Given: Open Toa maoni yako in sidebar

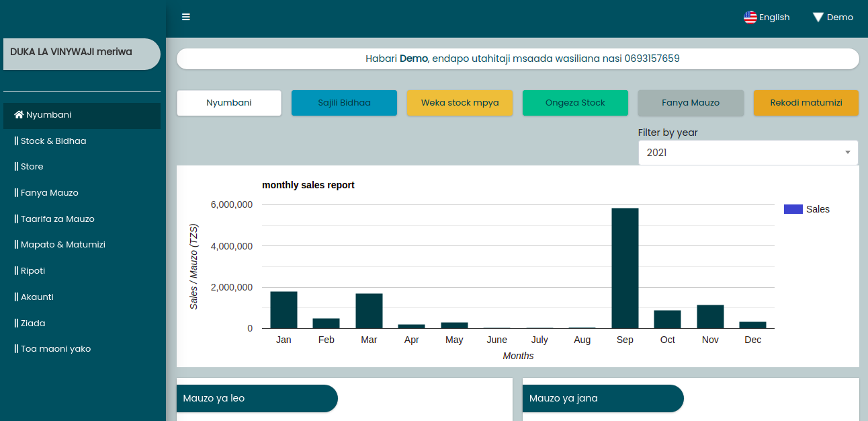Looking at the screenshot, I should [x=52, y=349].
